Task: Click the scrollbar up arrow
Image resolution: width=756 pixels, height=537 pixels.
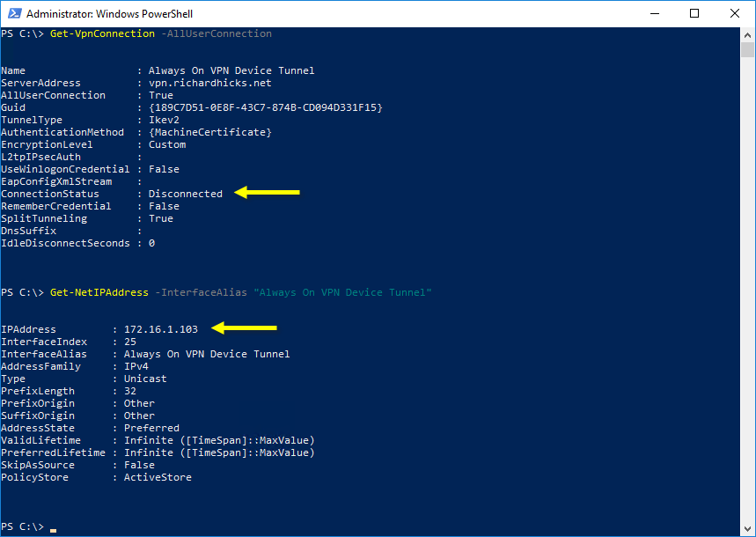Action: [747, 34]
